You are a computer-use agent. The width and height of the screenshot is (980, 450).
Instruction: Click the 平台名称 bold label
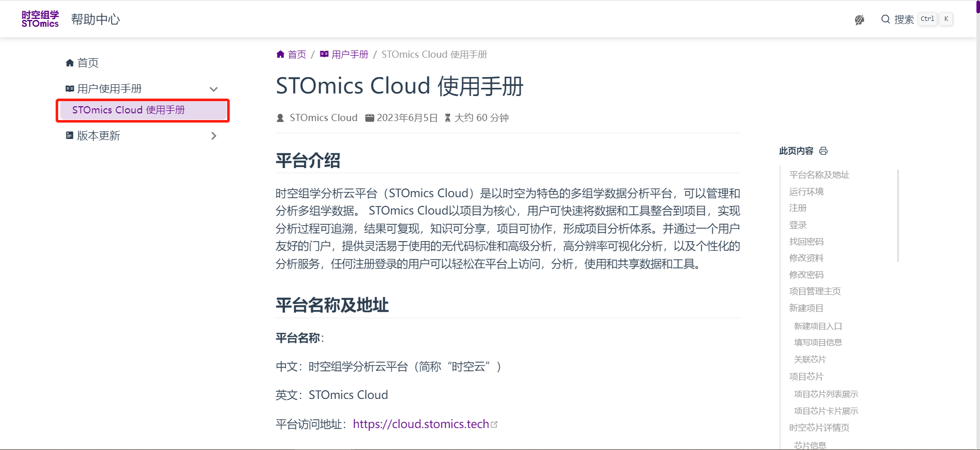coord(298,338)
